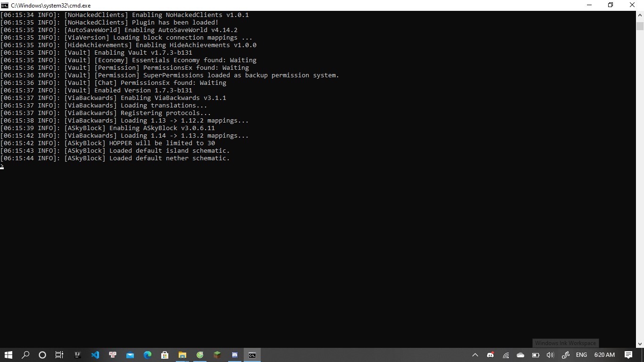Click the C:\Windows\system32\cmd.exe window title text
644x362 pixels.
pos(51,5)
